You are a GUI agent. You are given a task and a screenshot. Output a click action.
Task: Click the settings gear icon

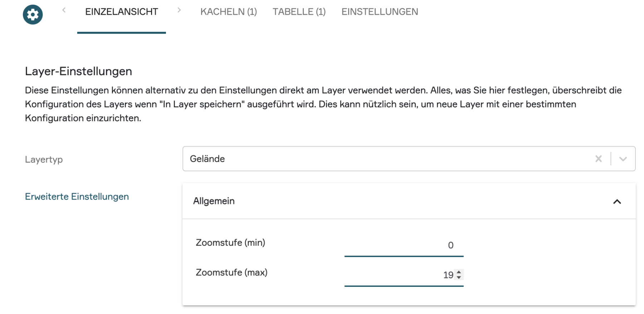33,15
